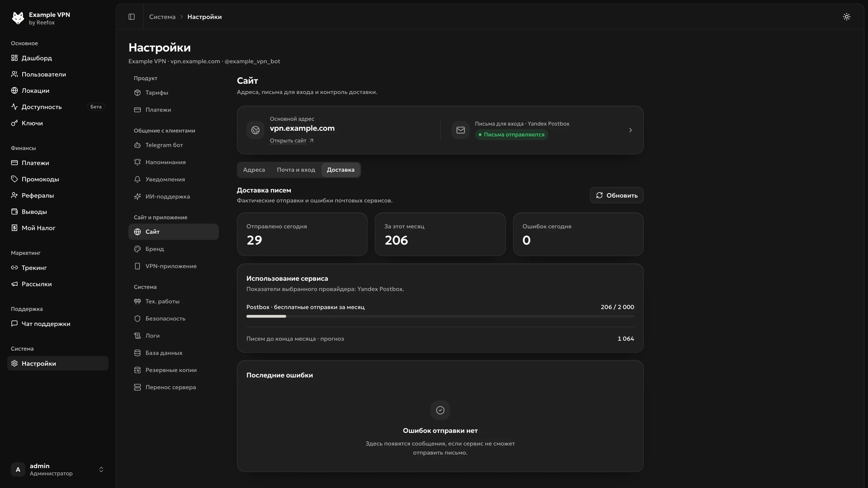Open Доступность via its pulse icon
The image size is (868, 488).
[14, 107]
